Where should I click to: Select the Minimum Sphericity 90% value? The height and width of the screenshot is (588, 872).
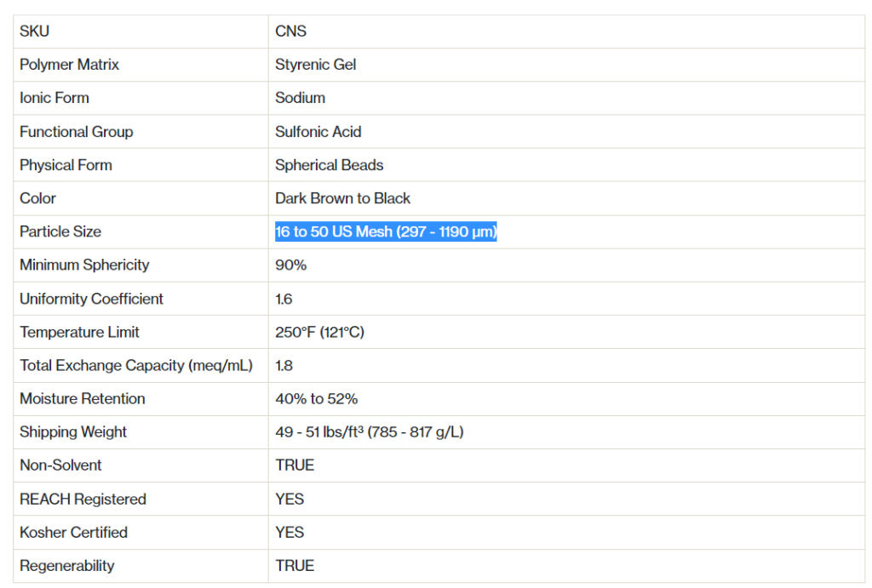pyautogui.click(x=290, y=265)
